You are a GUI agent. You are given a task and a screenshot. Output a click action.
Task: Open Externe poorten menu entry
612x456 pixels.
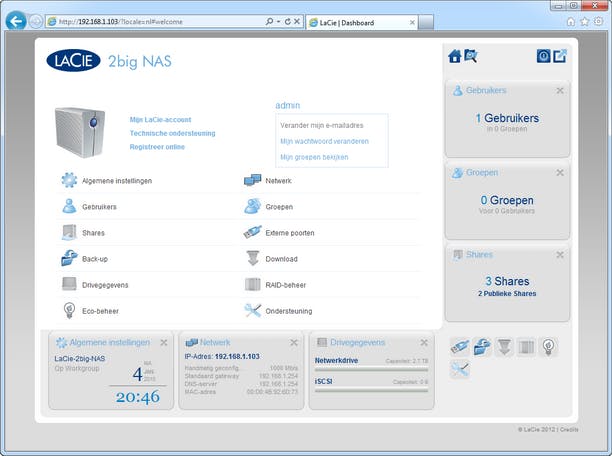pos(290,233)
